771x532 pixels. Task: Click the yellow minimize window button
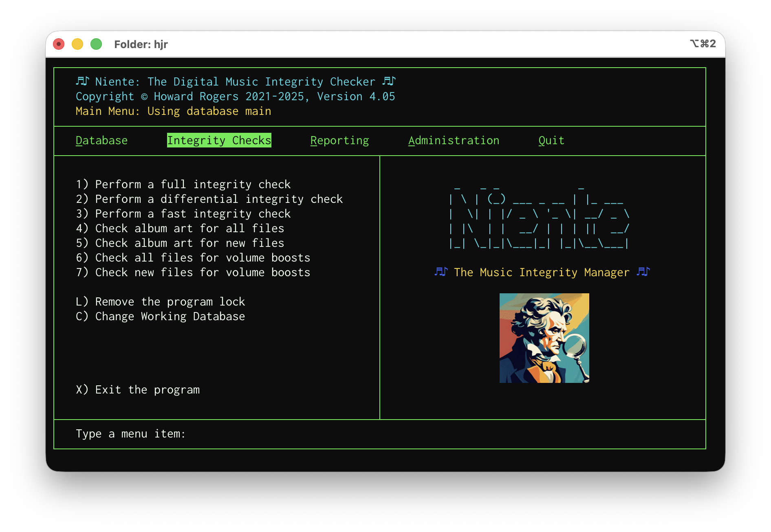tap(77, 44)
